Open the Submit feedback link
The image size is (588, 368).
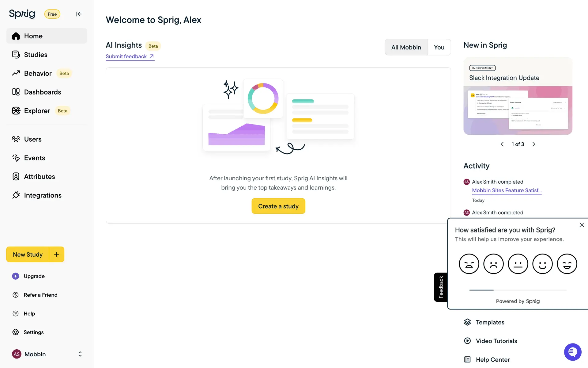tap(130, 56)
